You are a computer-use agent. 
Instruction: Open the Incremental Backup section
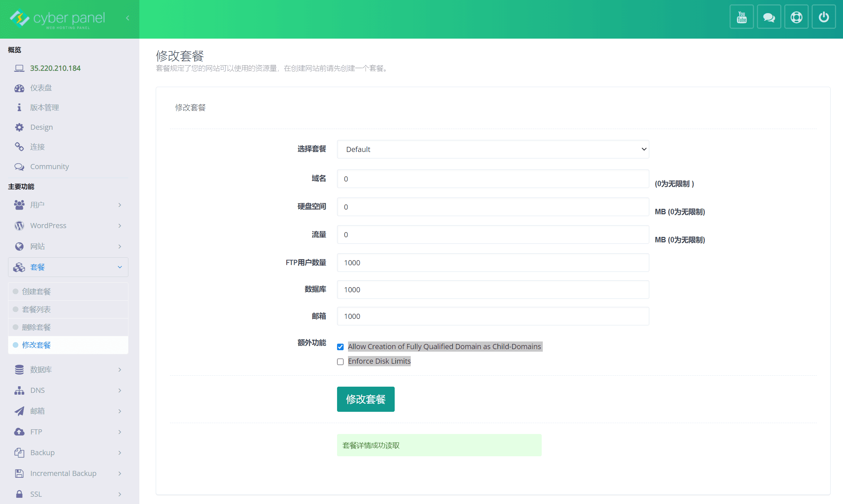[63, 473]
